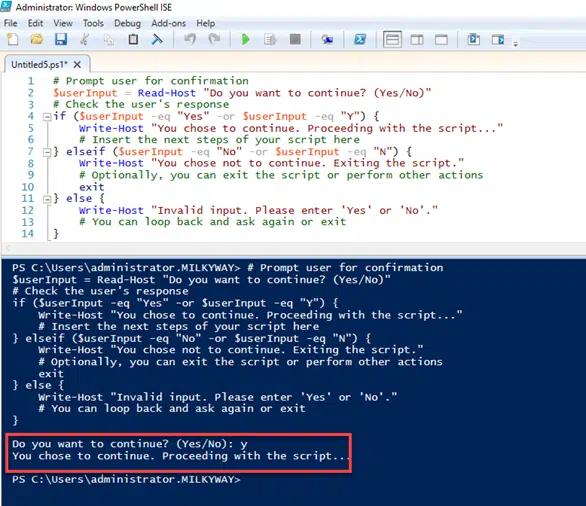Show the Command window icon
586x506 pixels.
[x=474, y=39]
